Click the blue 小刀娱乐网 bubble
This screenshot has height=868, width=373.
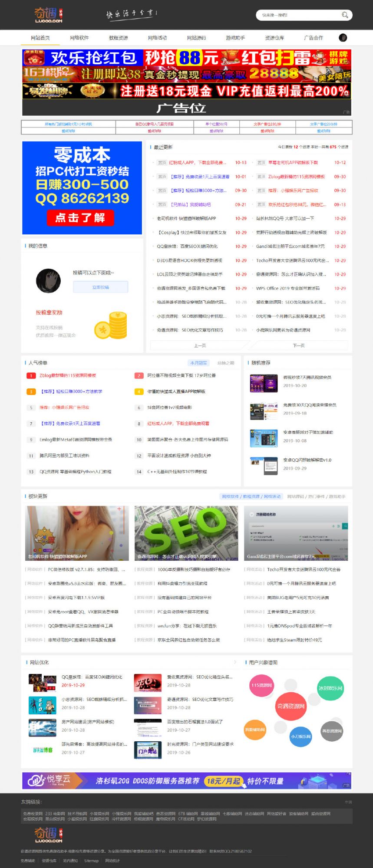tap(301, 736)
